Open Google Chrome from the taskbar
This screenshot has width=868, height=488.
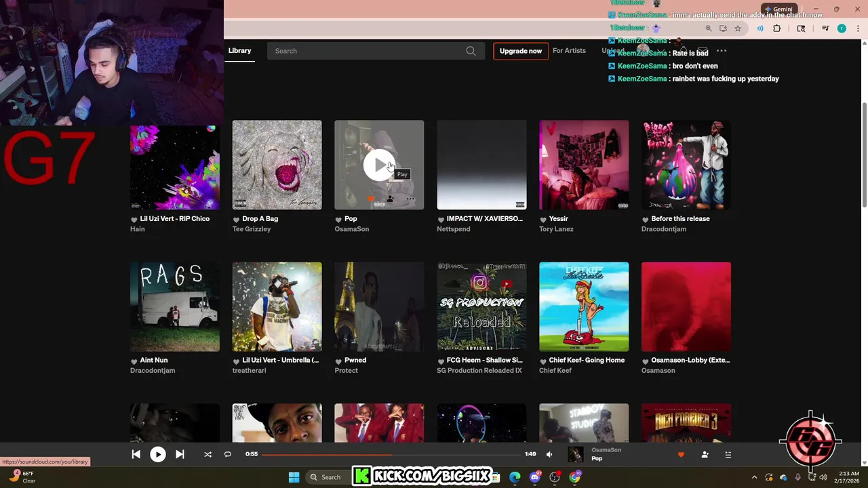575,477
